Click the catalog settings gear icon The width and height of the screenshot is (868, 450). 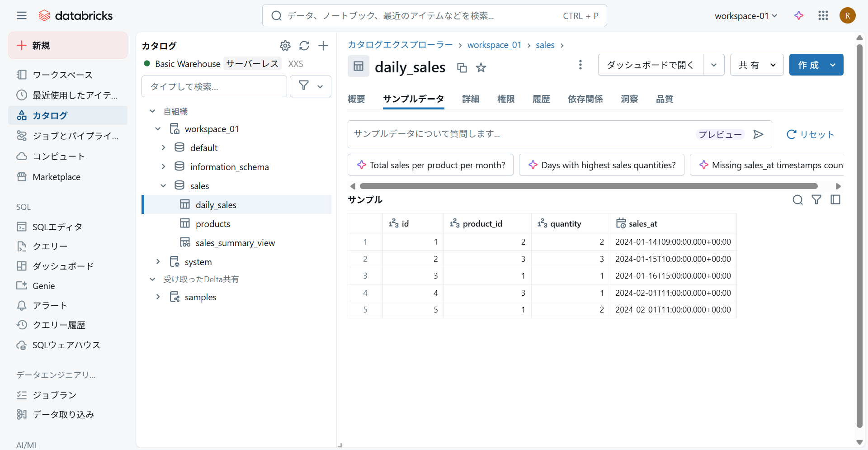pyautogui.click(x=285, y=46)
